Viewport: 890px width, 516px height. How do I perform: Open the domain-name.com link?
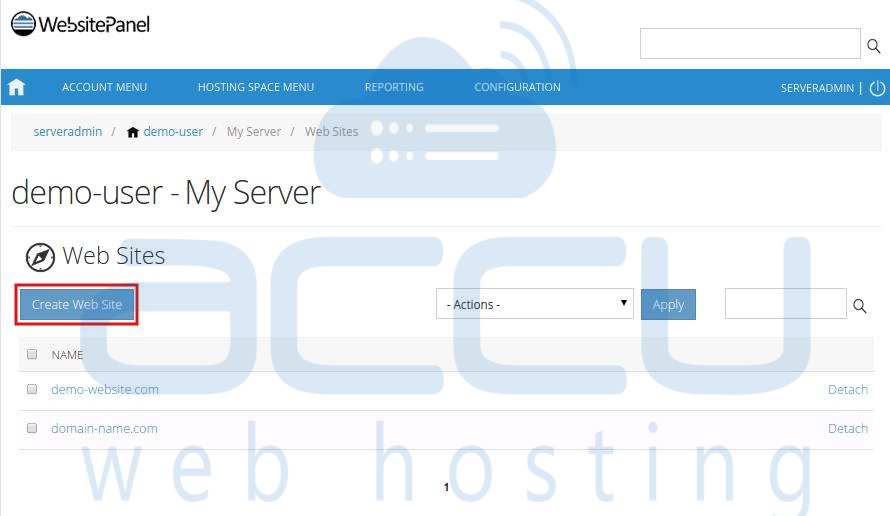tap(104, 429)
